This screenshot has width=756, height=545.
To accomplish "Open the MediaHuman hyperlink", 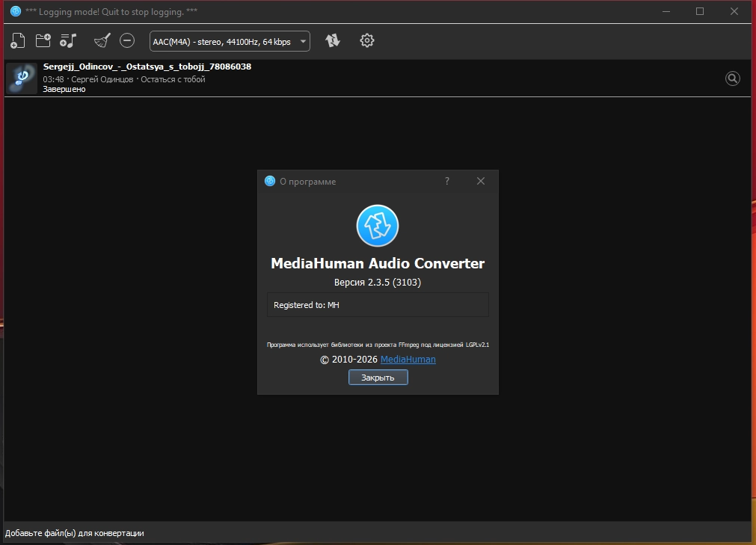I will point(408,360).
